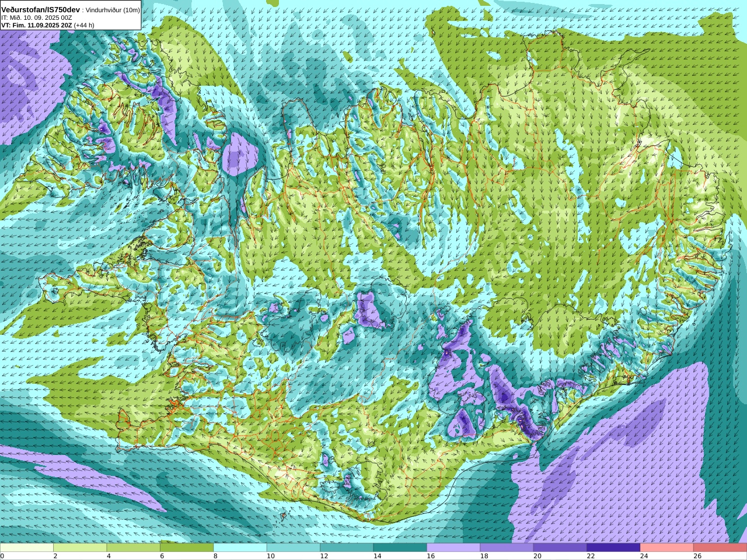This screenshot has width=747, height=560.
Task: Click the 'VT: Fim. 11.09.2025 20Z (+44 h)' line
Action: (x=48, y=25)
